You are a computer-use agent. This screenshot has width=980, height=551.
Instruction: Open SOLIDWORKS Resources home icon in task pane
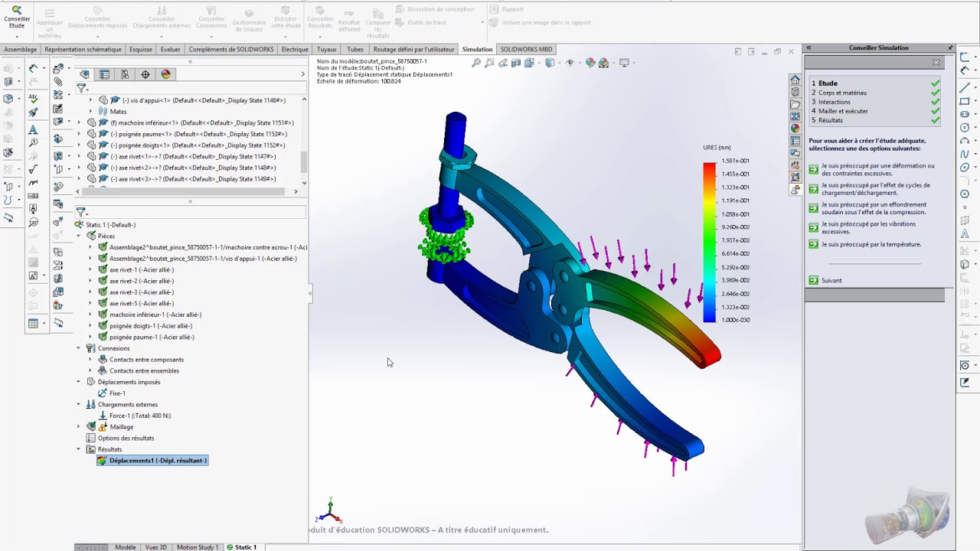click(x=795, y=80)
